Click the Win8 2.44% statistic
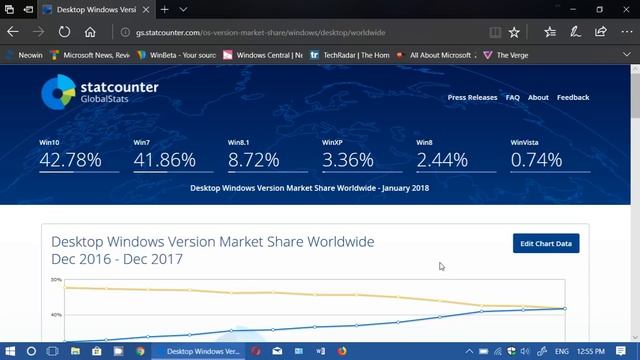Screen dimensions: 640x360 point(456,155)
